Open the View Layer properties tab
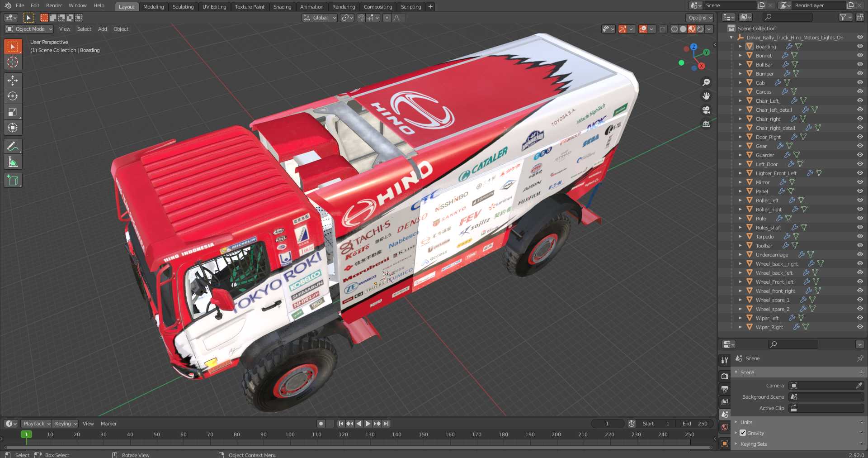 tap(725, 401)
